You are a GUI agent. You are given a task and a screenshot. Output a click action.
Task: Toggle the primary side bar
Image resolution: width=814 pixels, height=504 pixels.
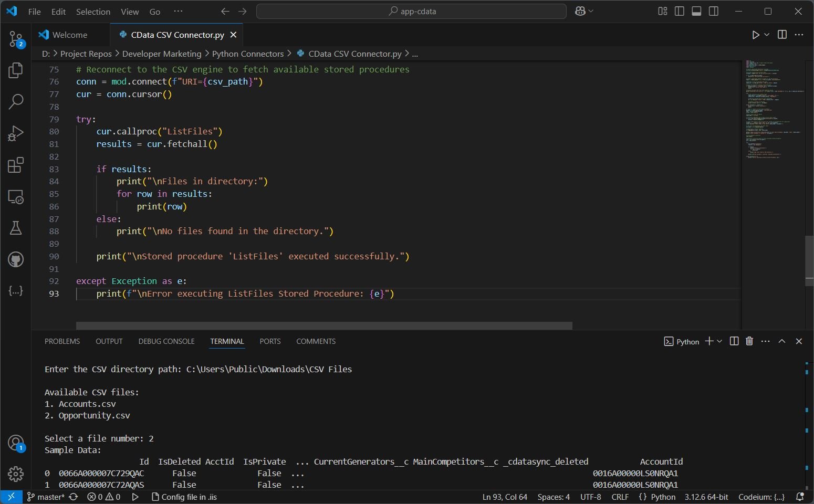[680, 11]
